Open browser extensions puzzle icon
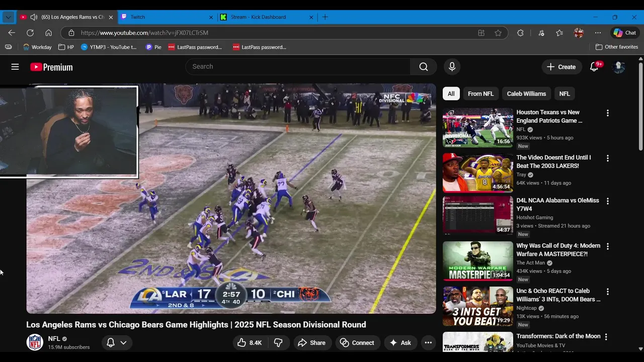644x362 pixels. click(520, 33)
